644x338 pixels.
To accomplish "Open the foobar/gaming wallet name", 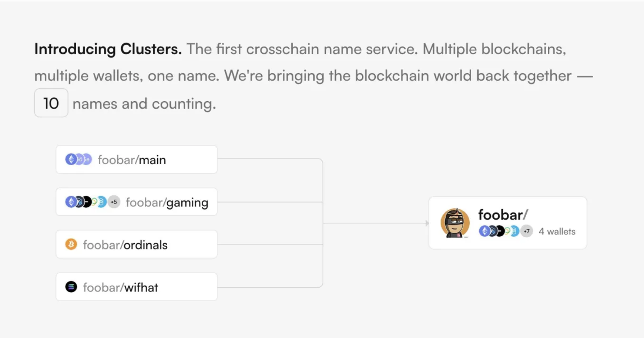I will coord(167,202).
